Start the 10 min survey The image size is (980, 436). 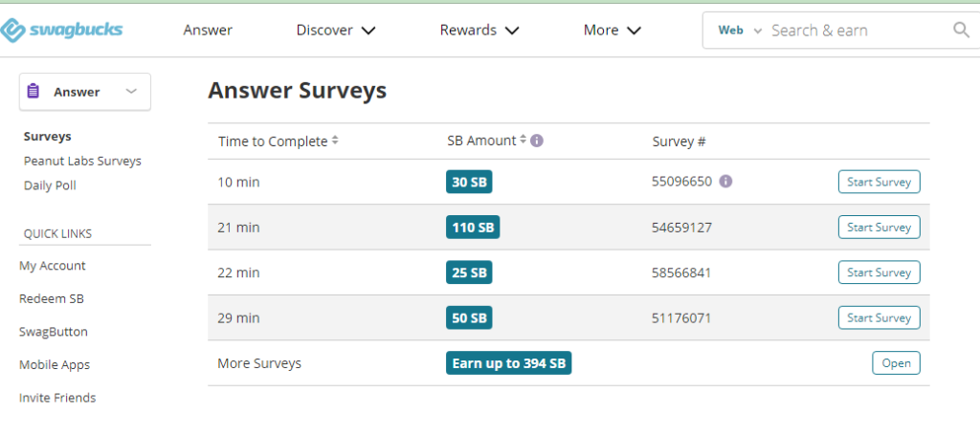[x=879, y=182]
